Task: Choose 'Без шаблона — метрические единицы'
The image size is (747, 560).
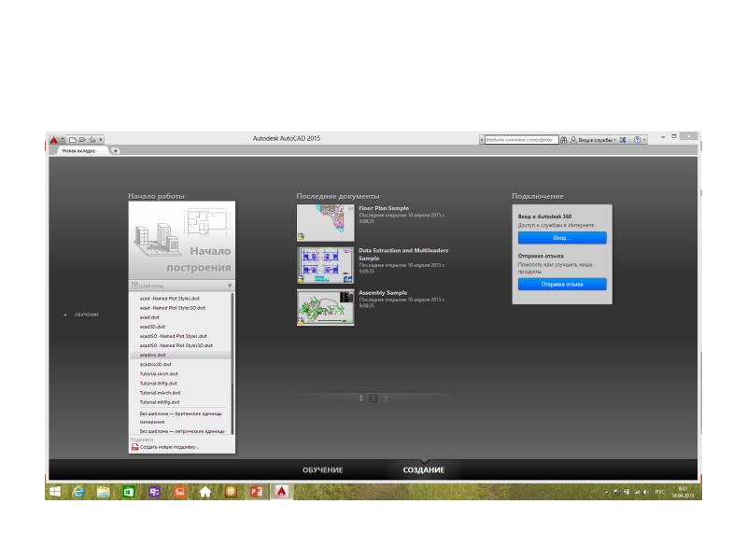Action: [x=182, y=431]
